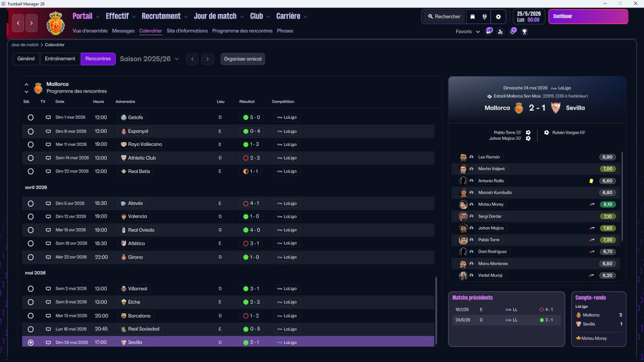The height and width of the screenshot is (362, 644).
Task: Click the Valencia club badge
Action: click(124, 217)
